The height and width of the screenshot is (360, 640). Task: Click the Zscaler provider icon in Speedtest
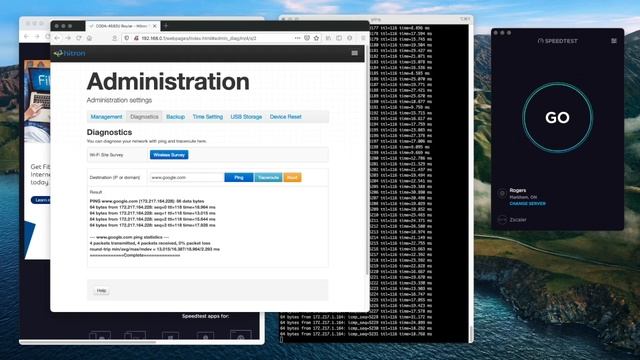[x=502, y=220]
